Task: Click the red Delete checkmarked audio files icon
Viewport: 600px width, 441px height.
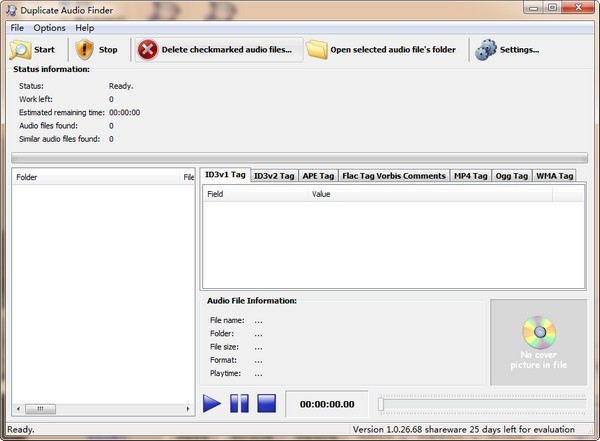Action: point(147,49)
